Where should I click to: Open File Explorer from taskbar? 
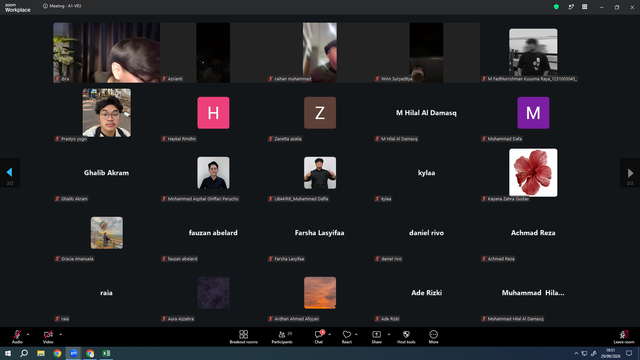point(41,353)
